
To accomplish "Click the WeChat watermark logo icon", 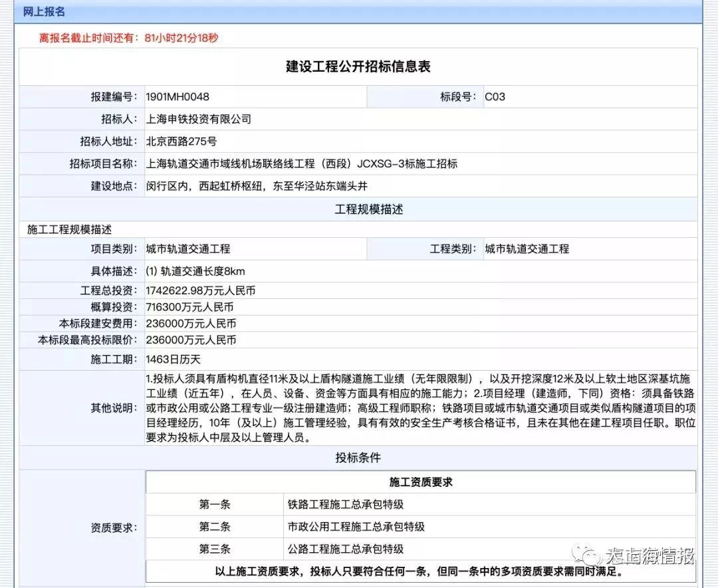I will tap(590, 555).
